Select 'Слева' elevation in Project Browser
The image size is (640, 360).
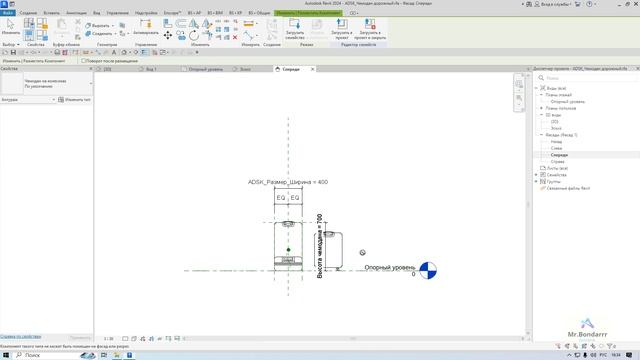tap(556, 148)
